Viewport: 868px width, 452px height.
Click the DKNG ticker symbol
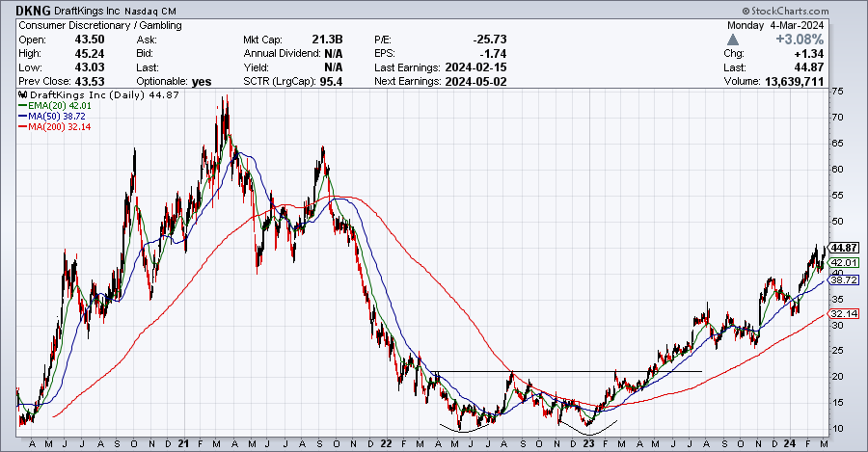click(33, 11)
